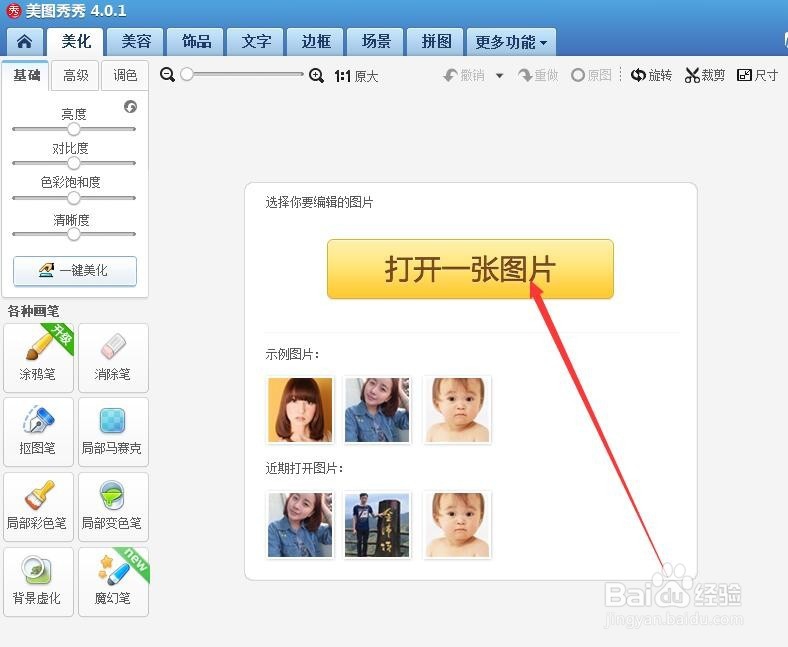The width and height of the screenshot is (788, 647).
Task: Select the 背景虚化 background blur tool
Action: click(38, 582)
